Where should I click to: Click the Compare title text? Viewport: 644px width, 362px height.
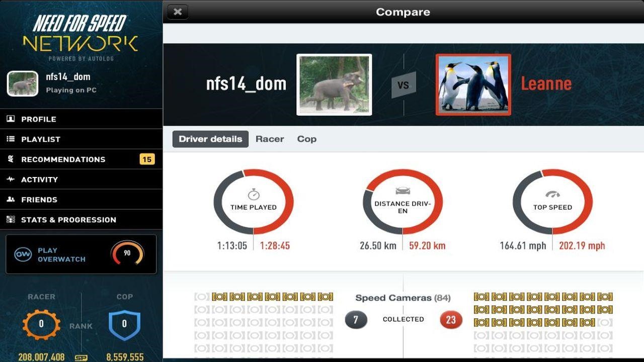coord(403,12)
